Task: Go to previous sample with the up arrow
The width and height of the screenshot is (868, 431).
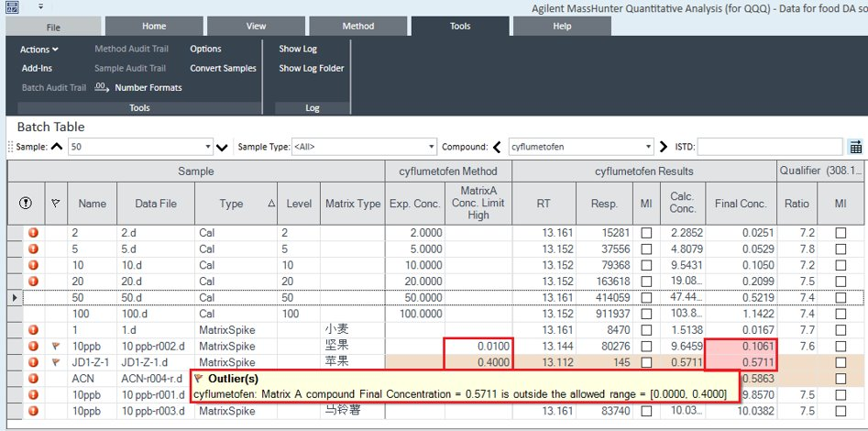Action: [57, 148]
